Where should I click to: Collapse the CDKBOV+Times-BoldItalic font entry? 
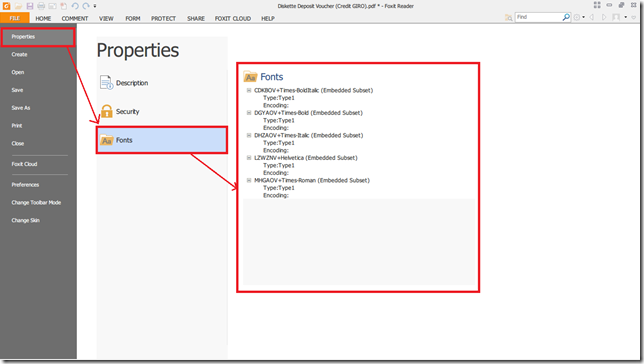click(x=249, y=90)
